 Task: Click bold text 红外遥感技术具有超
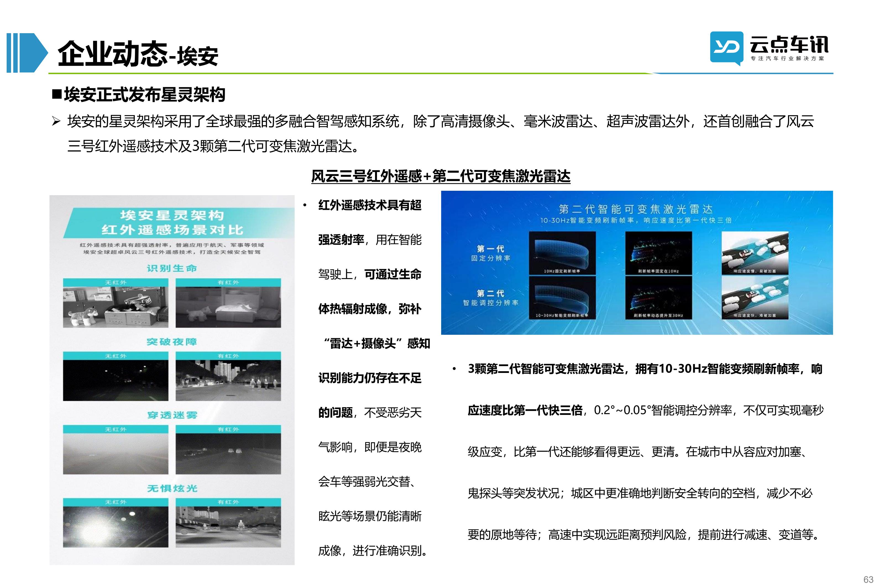(370, 205)
